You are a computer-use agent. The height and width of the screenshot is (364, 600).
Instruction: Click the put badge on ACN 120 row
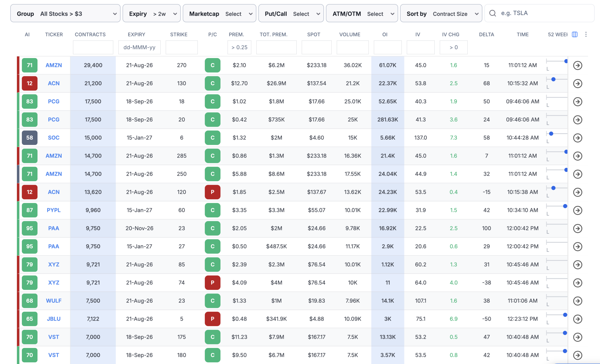point(212,192)
